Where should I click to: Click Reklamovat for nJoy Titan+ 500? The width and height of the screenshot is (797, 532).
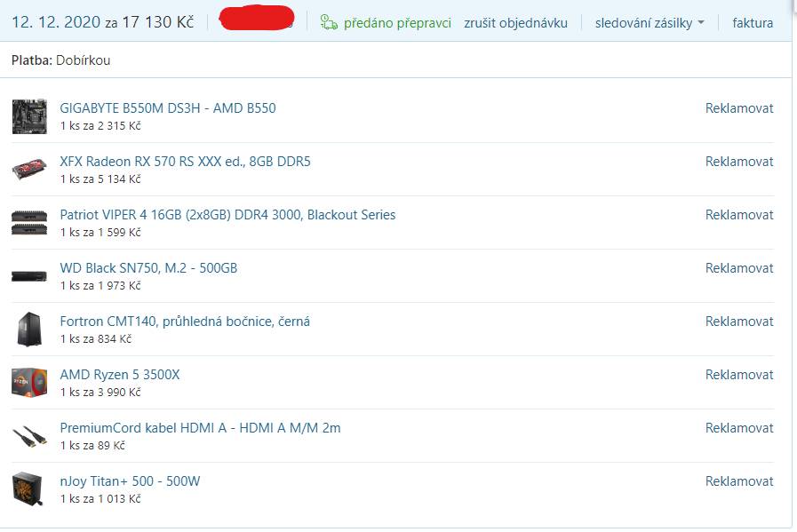[739, 481]
